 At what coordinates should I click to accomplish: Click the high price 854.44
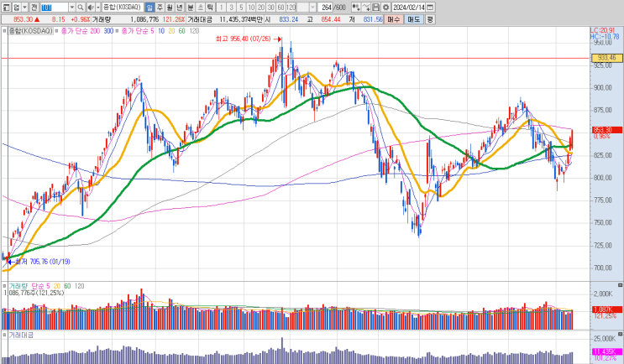pyautogui.click(x=331, y=19)
